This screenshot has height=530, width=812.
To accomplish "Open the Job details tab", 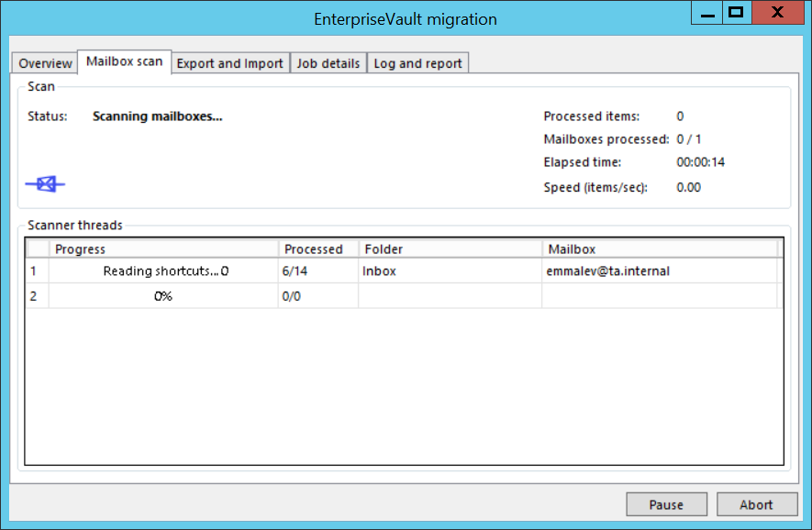I will [x=328, y=63].
